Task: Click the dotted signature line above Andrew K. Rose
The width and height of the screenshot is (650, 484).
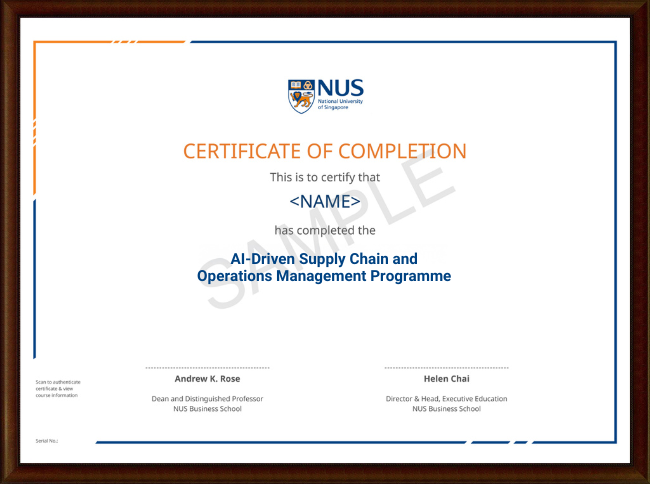Action: point(207,368)
